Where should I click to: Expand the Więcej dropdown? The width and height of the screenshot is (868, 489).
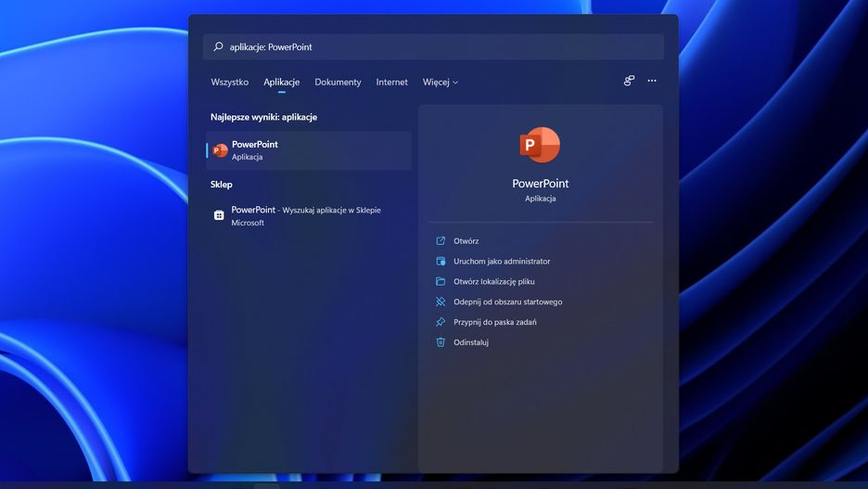tap(440, 82)
